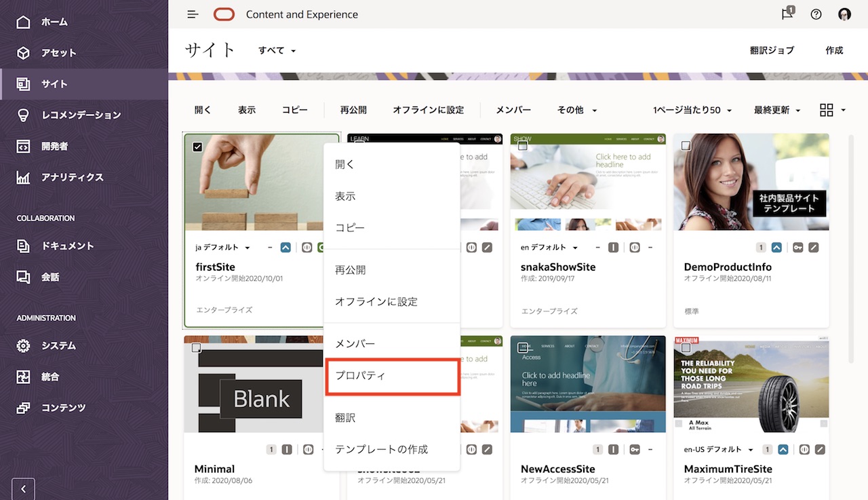Viewport: 868px width, 500px height.
Task: Open the すべて filter dropdown
Action: point(275,50)
